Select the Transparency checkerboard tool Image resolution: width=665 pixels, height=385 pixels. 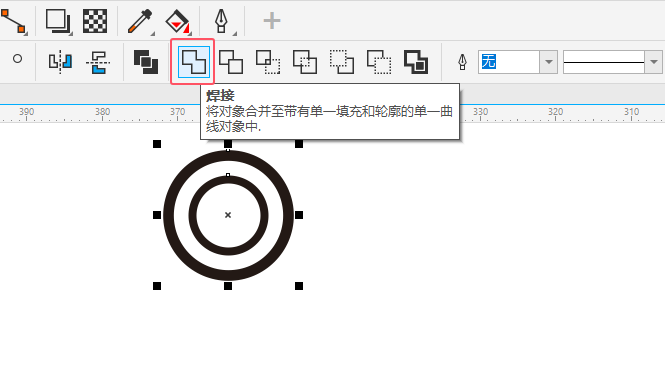tap(95, 21)
